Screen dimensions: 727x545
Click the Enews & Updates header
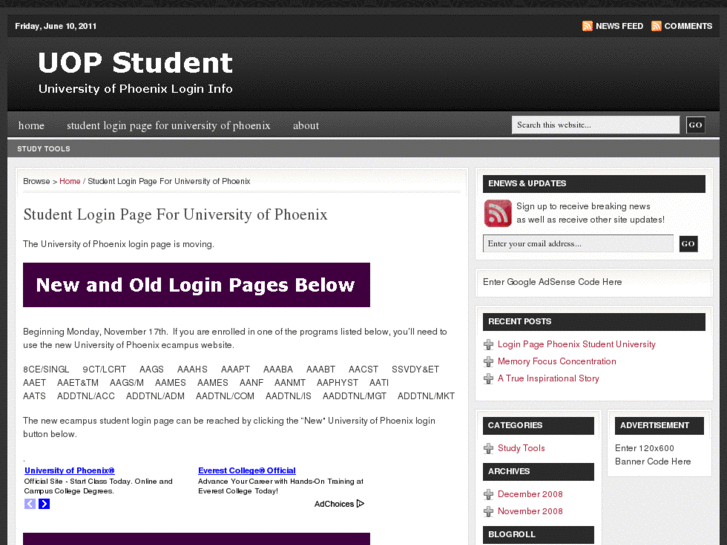[594, 184]
